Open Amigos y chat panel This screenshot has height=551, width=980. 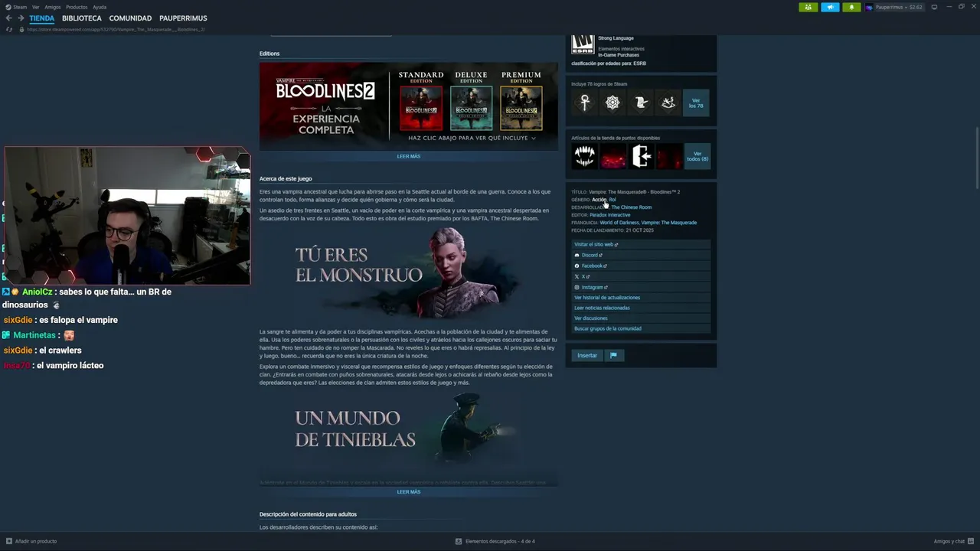[953, 541]
